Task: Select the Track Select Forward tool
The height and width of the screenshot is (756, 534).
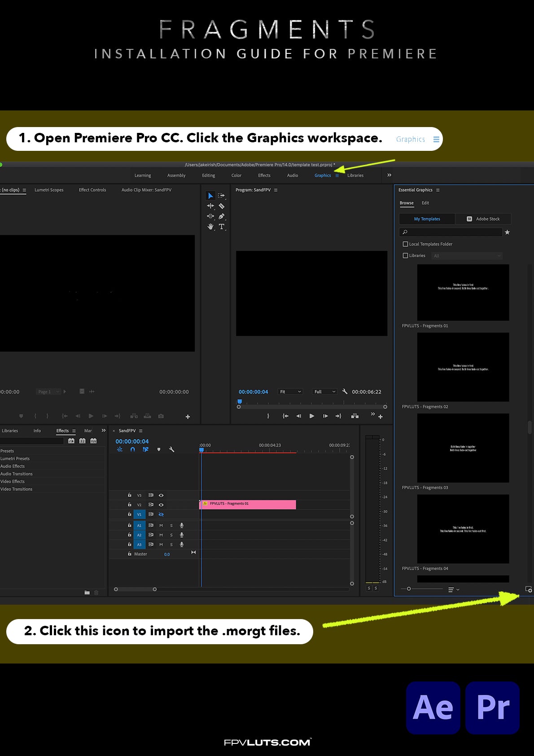Action: pyautogui.click(x=221, y=196)
